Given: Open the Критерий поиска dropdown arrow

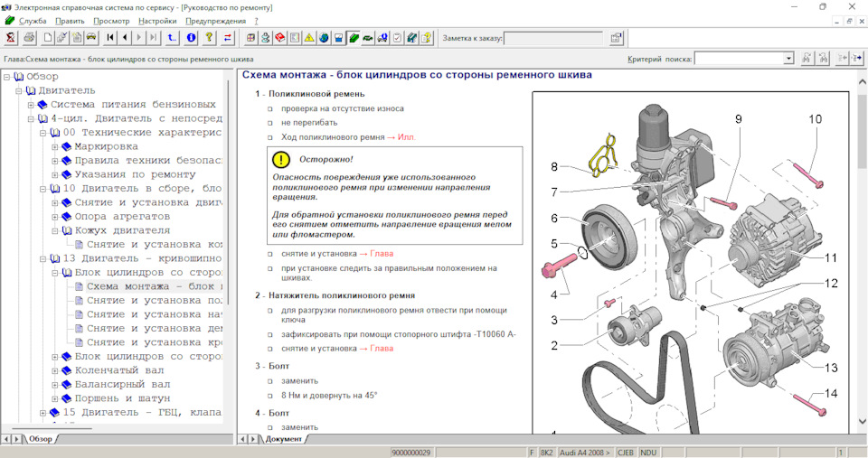Looking at the screenshot, I should (788, 58).
